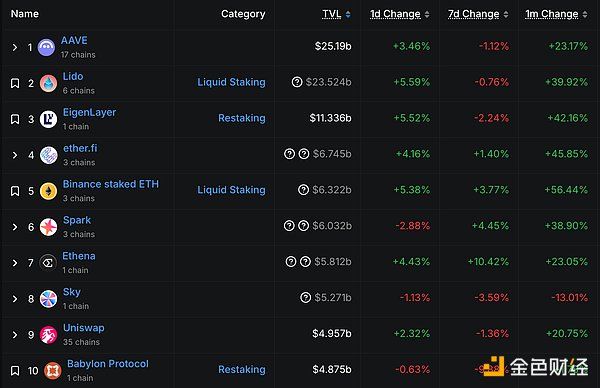This screenshot has height=388, width=600.
Task: Sort by the 1m Change arrows
Action: pyautogui.click(x=585, y=15)
